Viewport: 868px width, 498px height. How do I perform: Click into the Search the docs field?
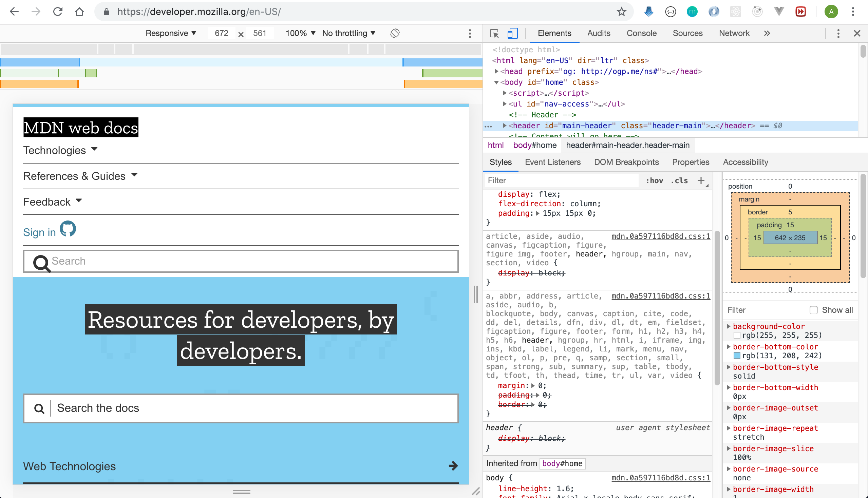pyautogui.click(x=240, y=408)
